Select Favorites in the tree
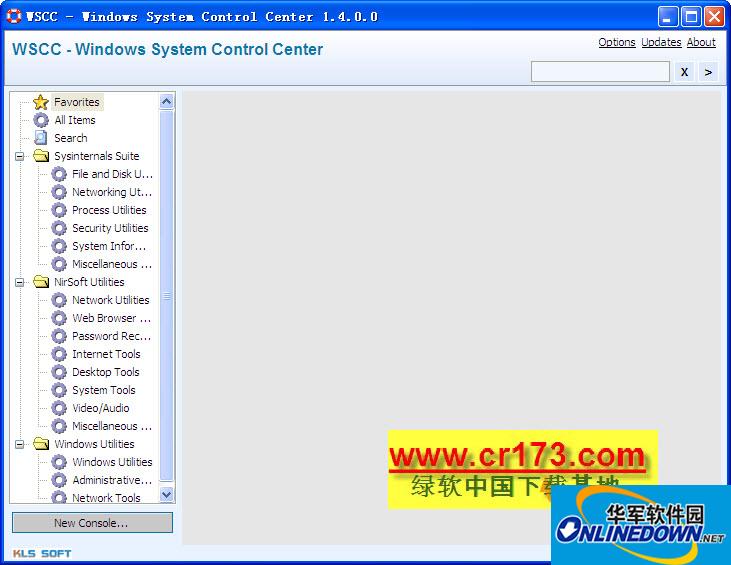731x565 pixels. click(77, 102)
